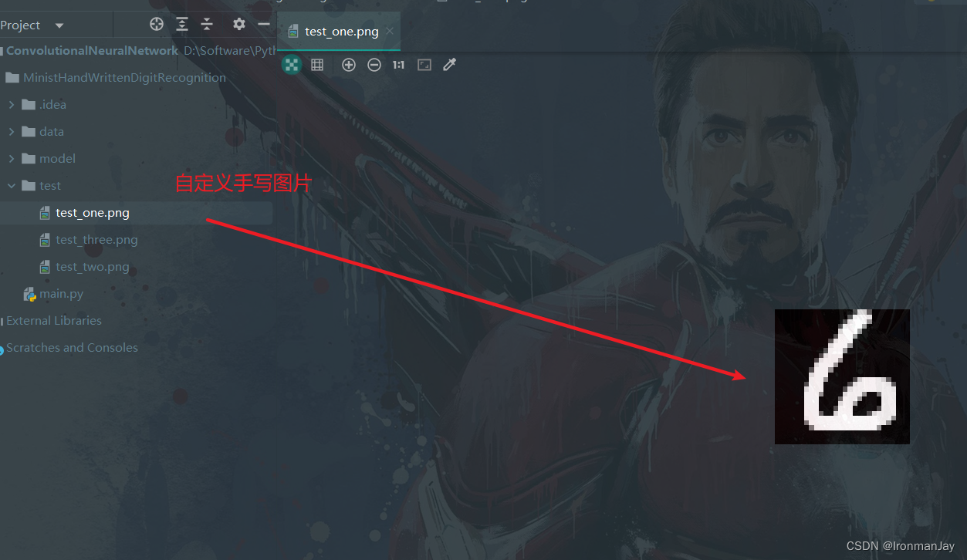The width and height of the screenshot is (967, 560).
Task: Zoom in on the image
Action: point(349,65)
